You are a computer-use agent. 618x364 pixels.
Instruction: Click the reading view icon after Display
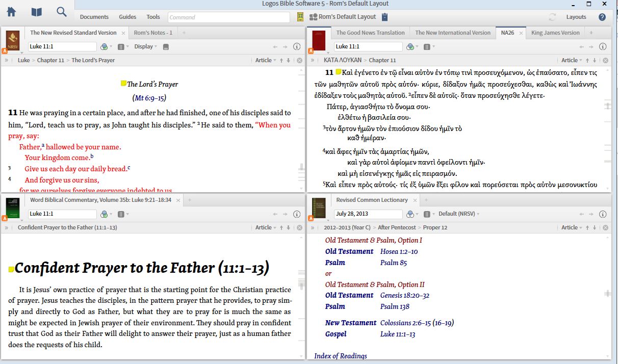point(166,47)
